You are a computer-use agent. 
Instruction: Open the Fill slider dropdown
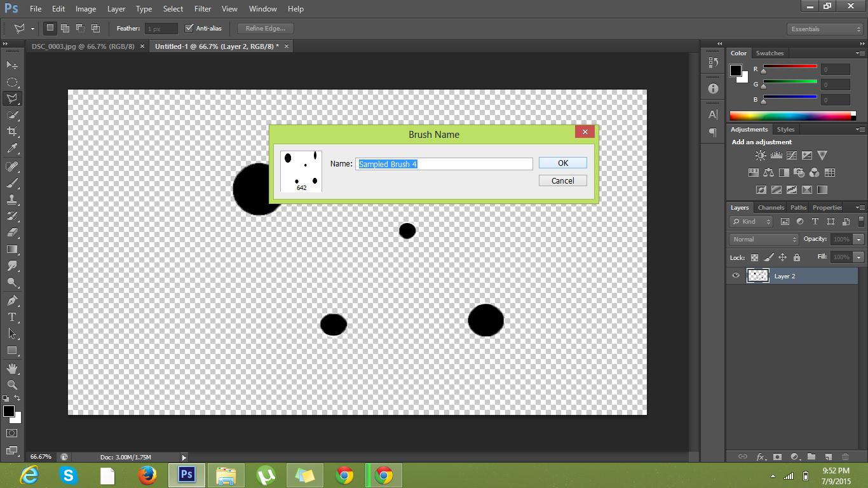tap(859, 257)
